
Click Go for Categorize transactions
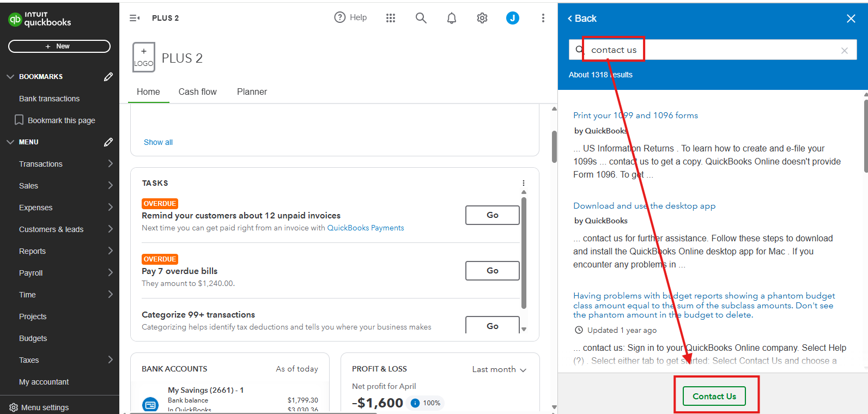pyautogui.click(x=493, y=325)
